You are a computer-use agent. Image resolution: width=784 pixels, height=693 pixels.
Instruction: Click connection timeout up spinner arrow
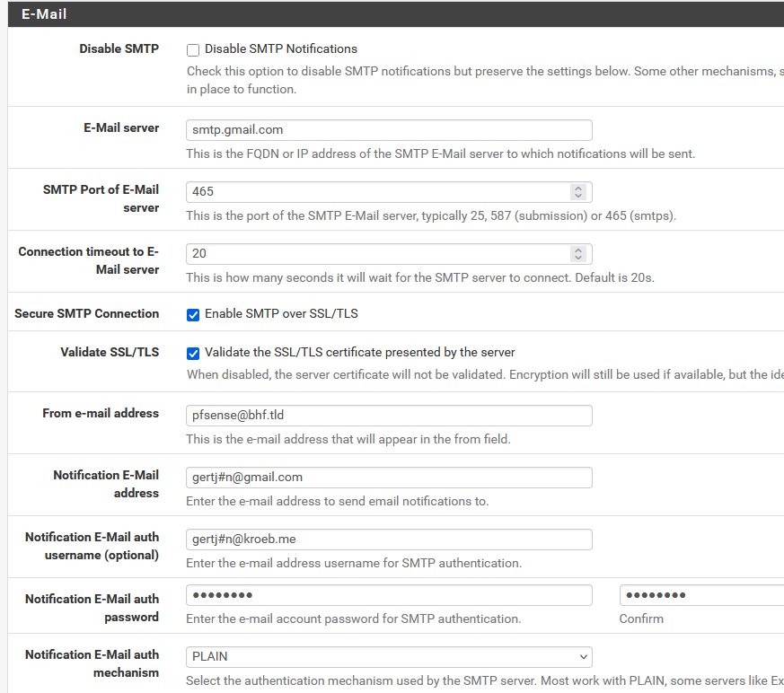578,250
